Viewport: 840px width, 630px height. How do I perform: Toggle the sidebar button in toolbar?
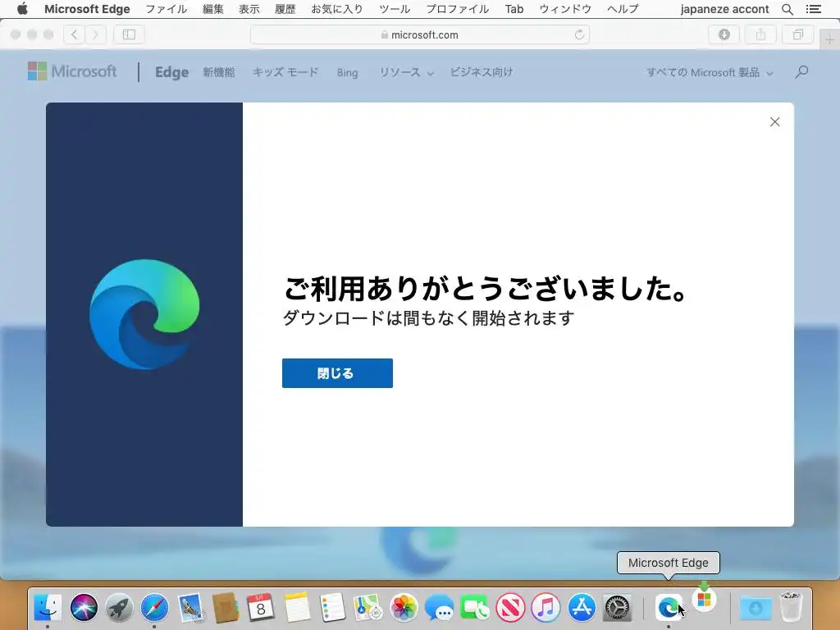(x=129, y=34)
